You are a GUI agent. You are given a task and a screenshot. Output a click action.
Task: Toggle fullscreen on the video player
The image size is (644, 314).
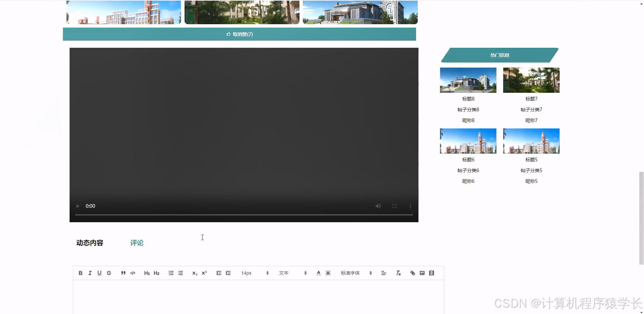(394, 206)
